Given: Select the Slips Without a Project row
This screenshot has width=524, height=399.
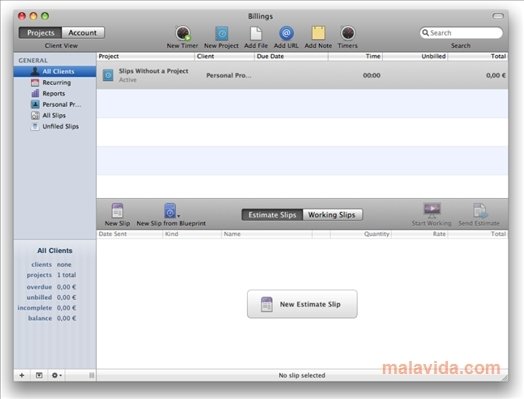Looking at the screenshot, I should [302, 75].
